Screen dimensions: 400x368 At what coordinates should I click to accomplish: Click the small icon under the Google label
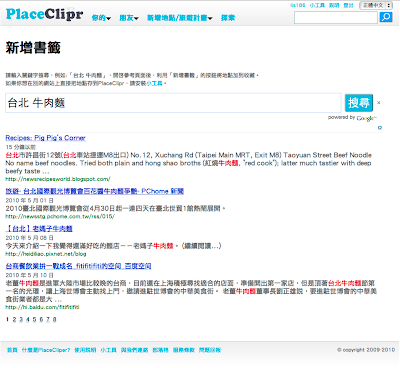[x=380, y=128]
